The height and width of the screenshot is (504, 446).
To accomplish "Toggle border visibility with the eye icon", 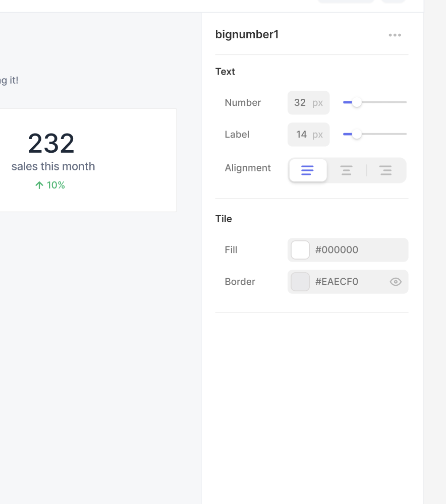I will click(395, 282).
